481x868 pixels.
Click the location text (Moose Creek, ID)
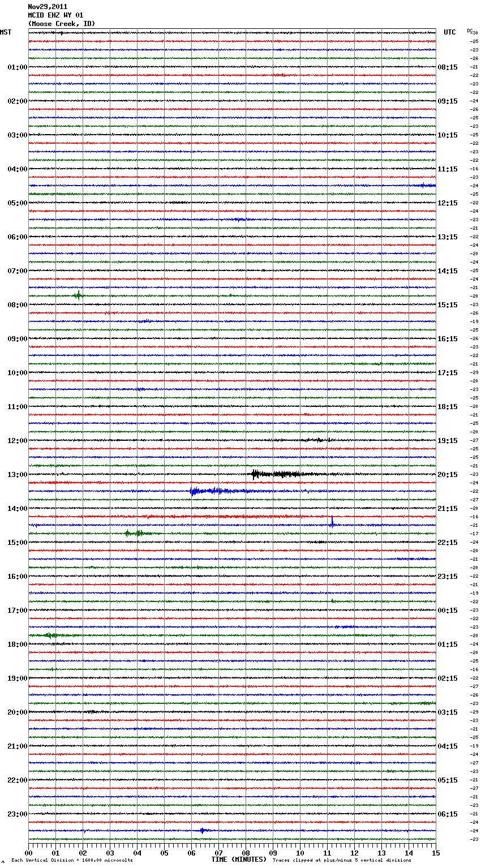click(x=62, y=24)
